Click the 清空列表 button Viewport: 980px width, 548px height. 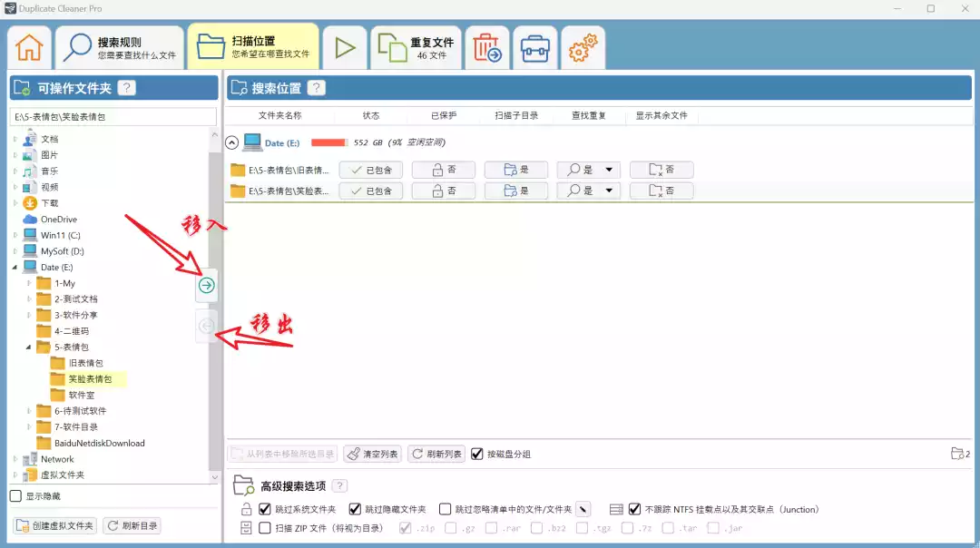point(372,454)
